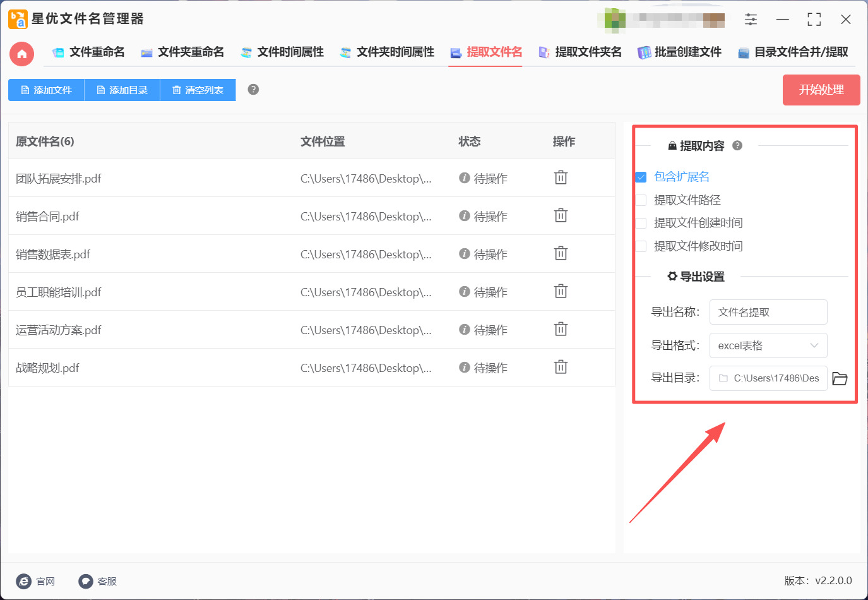The width and height of the screenshot is (868, 600).
Task: Click the 版本：v2.2.0.0 version text
Action: [x=818, y=580]
